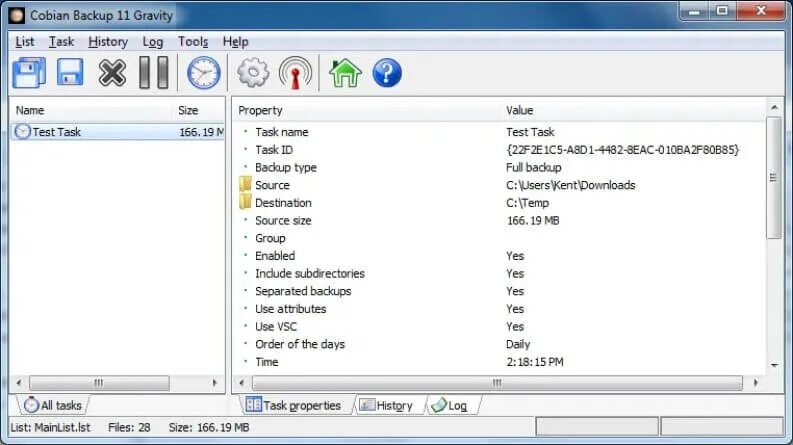This screenshot has width=793, height=445.
Task: Click status bar Files: 28 text
Action: click(x=129, y=427)
